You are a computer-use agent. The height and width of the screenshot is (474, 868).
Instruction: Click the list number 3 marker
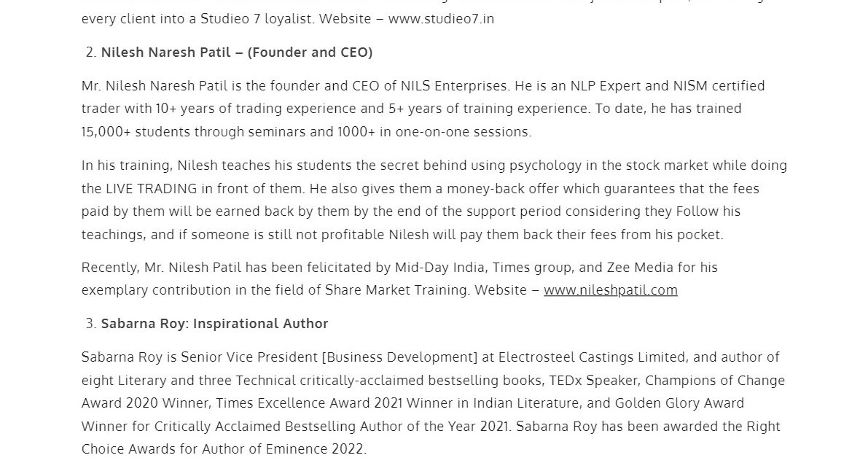pos(91,323)
